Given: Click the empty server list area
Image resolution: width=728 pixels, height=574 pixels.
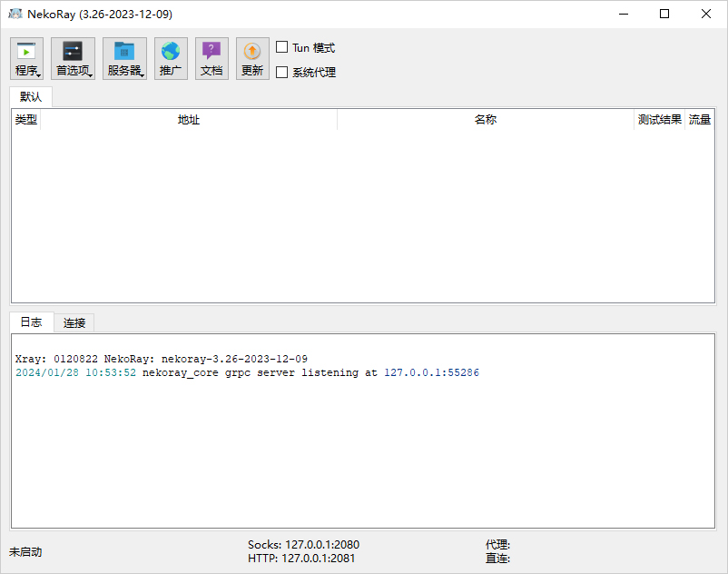Looking at the screenshot, I should (x=363, y=218).
